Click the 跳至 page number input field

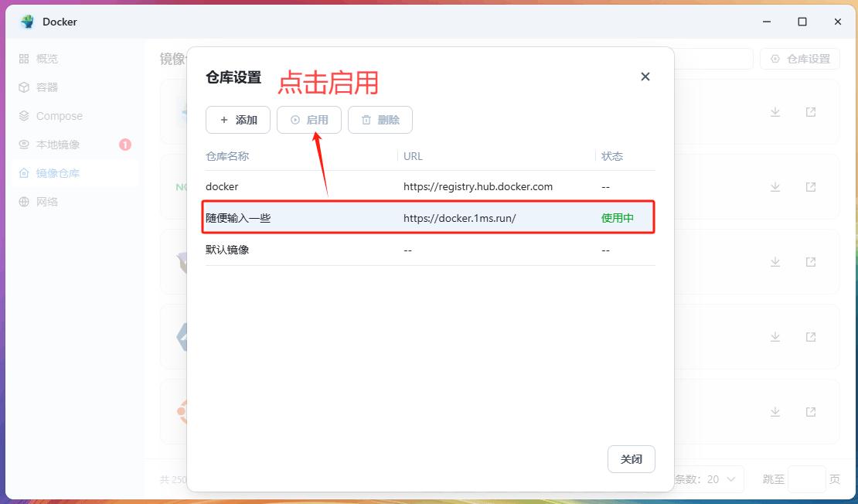(806, 479)
